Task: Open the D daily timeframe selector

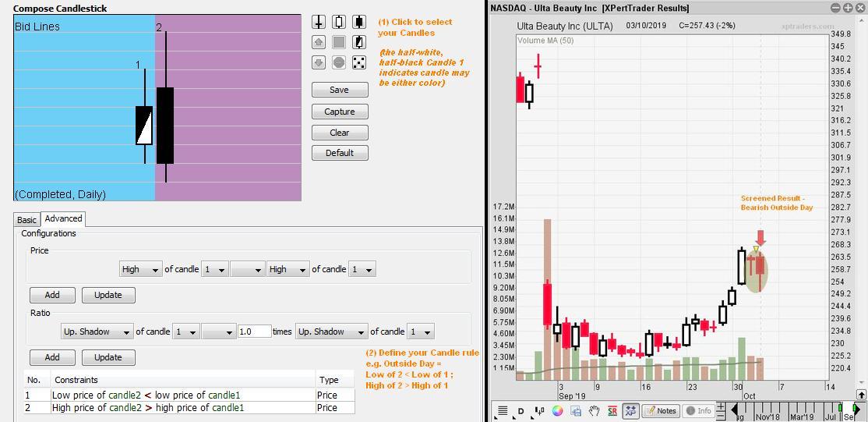Action: tap(521, 411)
